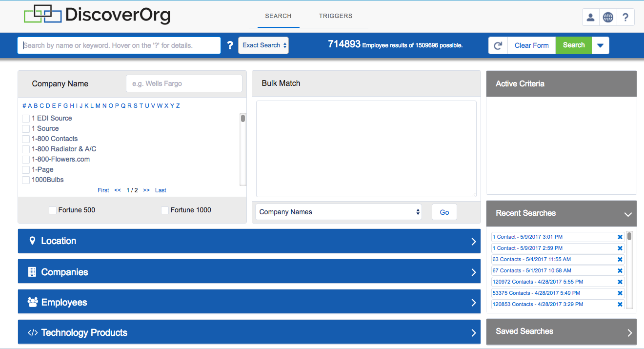The width and height of the screenshot is (644, 349).
Task: Tick the Fortune 1000 checkbox
Action: click(165, 210)
